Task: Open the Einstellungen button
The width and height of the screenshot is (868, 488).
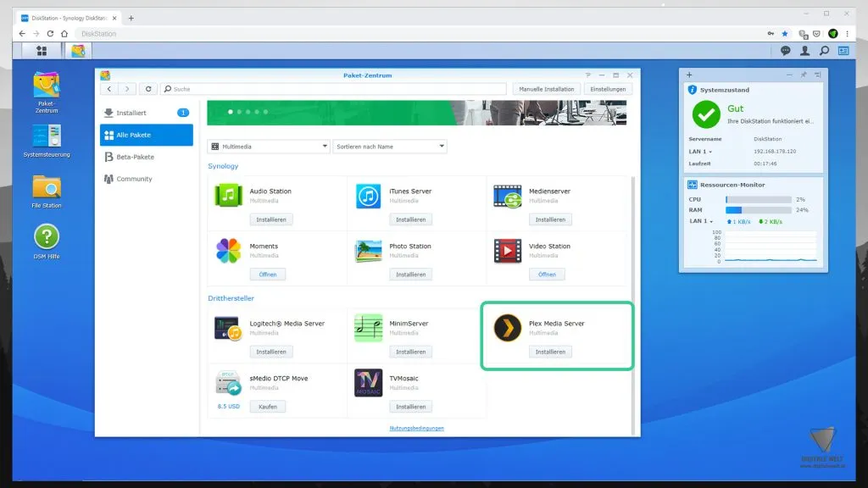Action: click(608, 89)
